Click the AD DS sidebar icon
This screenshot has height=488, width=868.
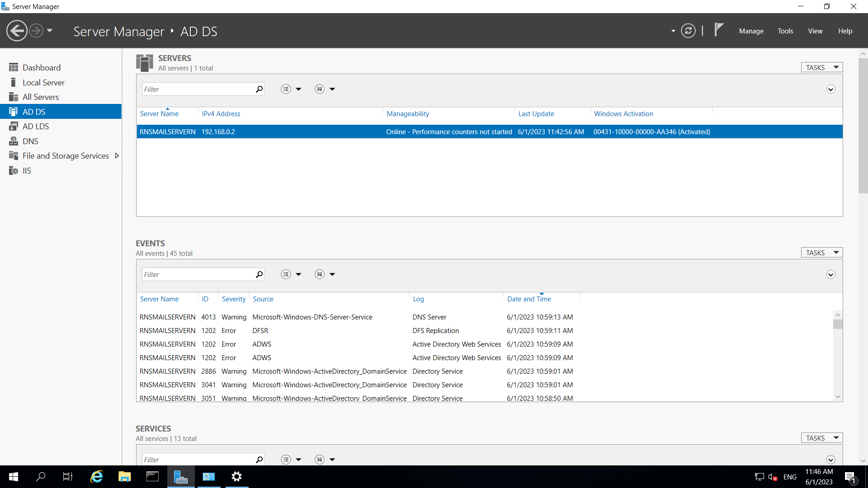[14, 112]
